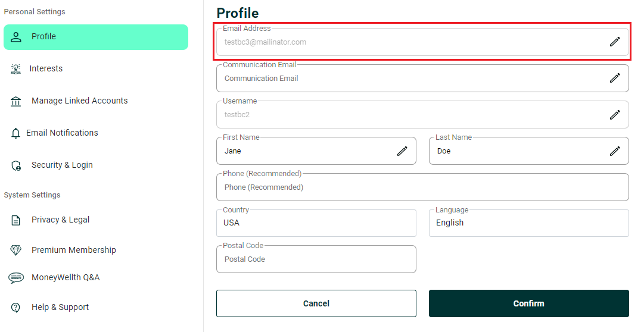
Task: Click the Interests lightbulb icon
Action: coord(16,69)
